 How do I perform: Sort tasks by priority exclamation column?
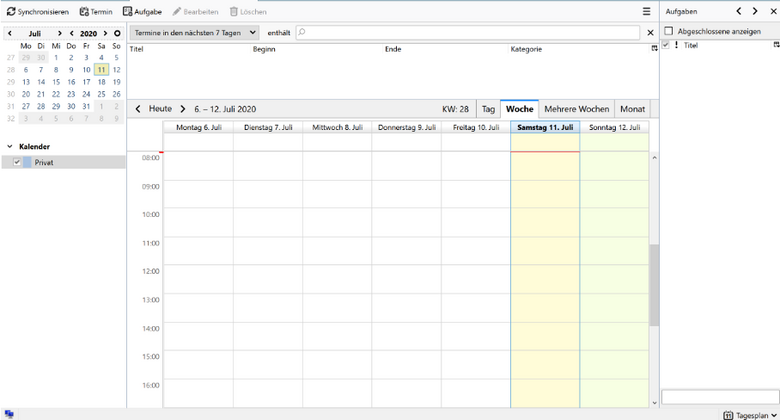pos(676,45)
